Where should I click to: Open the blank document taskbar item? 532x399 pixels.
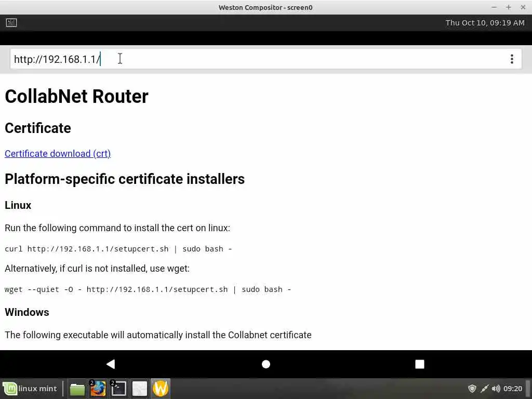[x=139, y=389]
